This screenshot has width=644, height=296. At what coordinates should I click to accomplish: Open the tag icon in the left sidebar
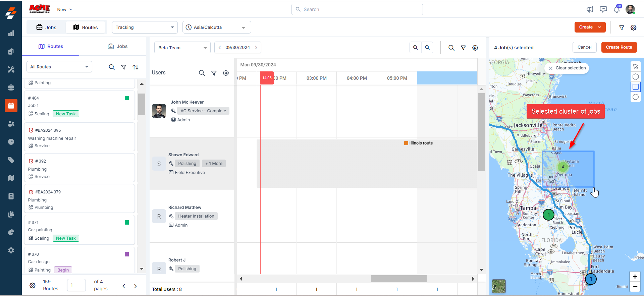click(x=11, y=160)
